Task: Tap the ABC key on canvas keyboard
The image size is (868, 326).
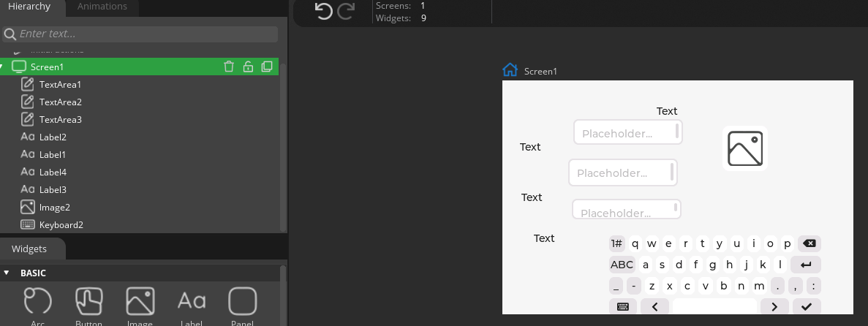Action: point(622,265)
